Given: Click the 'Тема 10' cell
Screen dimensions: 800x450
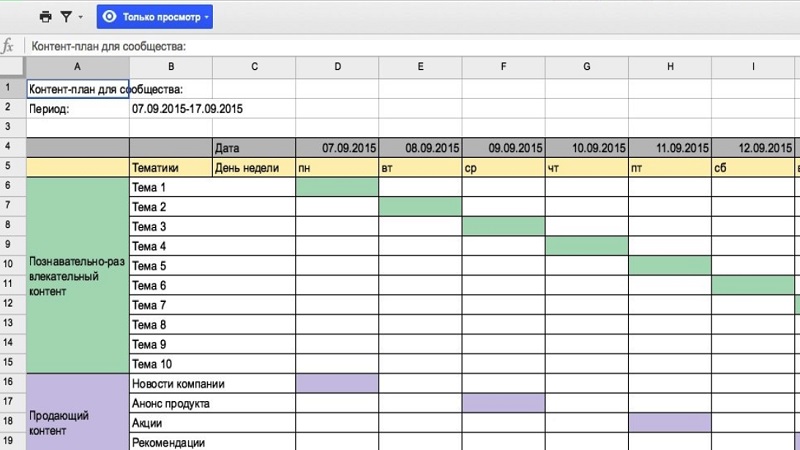Looking at the screenshot, I should (x=170, y=364).
